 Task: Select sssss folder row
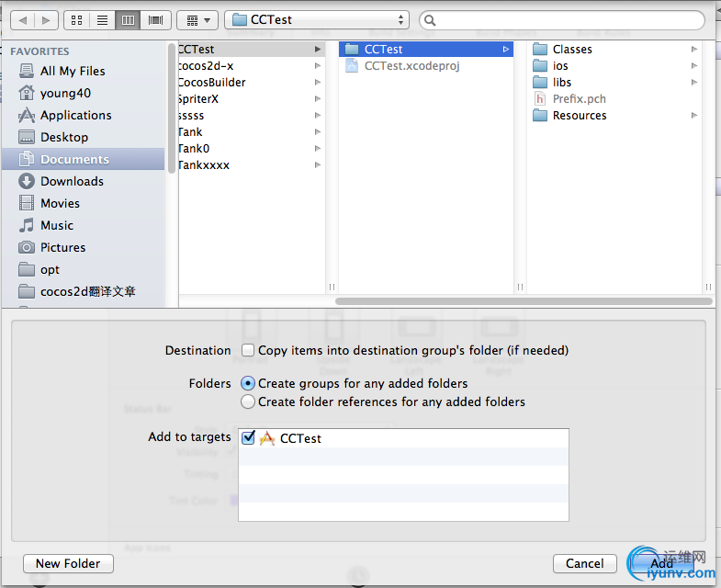[x=252, y=116]
